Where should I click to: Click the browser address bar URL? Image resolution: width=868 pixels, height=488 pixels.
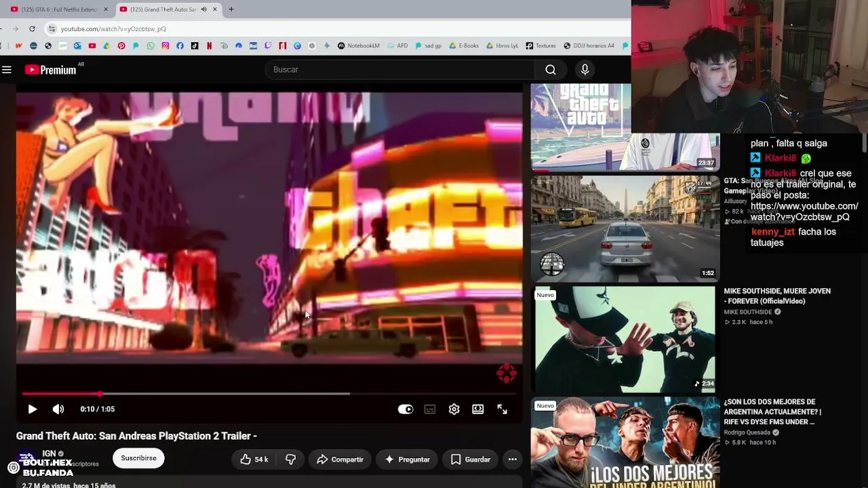pyautogui.click(x=113, y=29)
